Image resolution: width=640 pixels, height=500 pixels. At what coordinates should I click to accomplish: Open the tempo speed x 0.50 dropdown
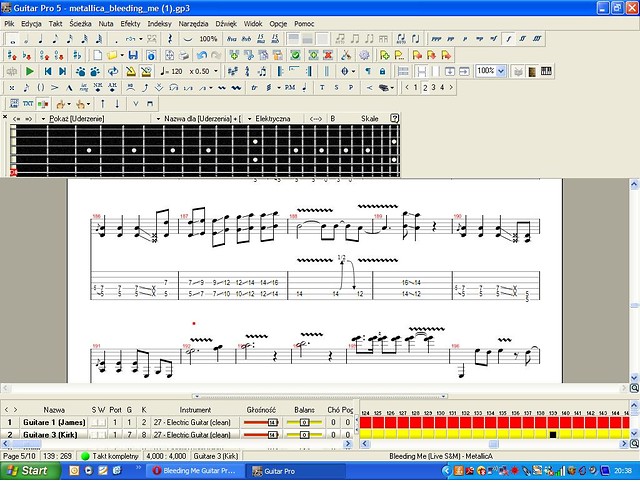(216, 71)
